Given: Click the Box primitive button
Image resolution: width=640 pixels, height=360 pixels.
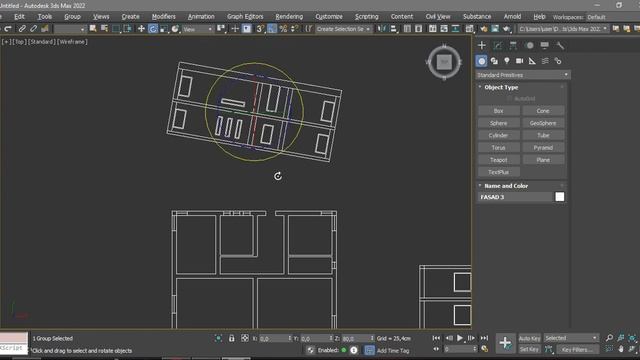Looking at the screenshot, I should click(499, 111).
